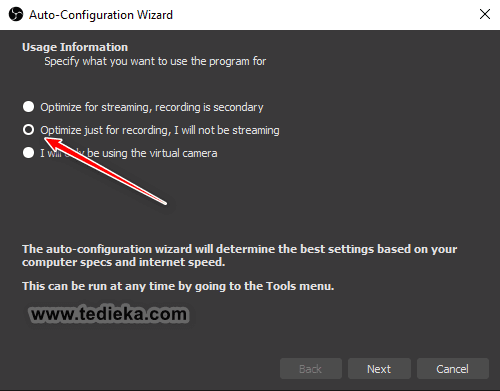Screen dimensions: 500x391
Task: Click the wizard description about best settings
Action: click(x=239, y=255)
